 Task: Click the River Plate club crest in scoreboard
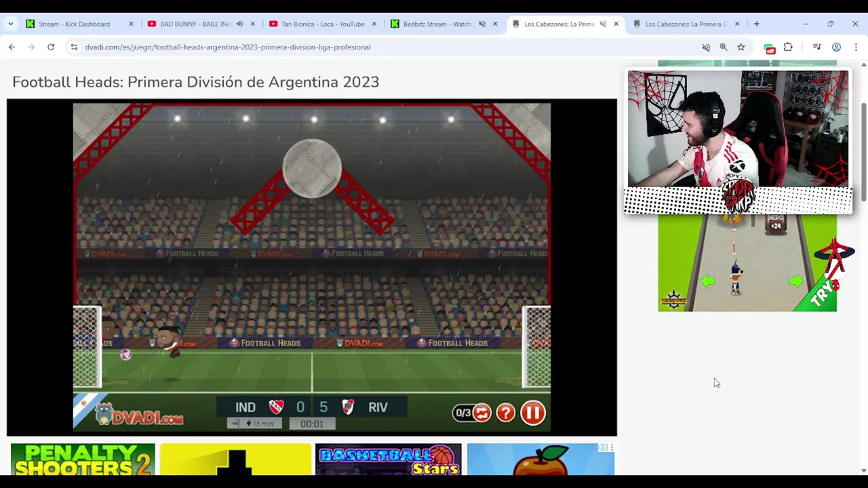[x=348, y=407]
